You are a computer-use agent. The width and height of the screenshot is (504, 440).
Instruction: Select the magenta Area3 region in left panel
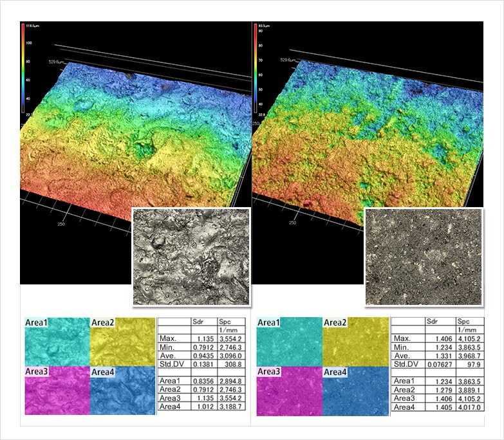point(57,391)
